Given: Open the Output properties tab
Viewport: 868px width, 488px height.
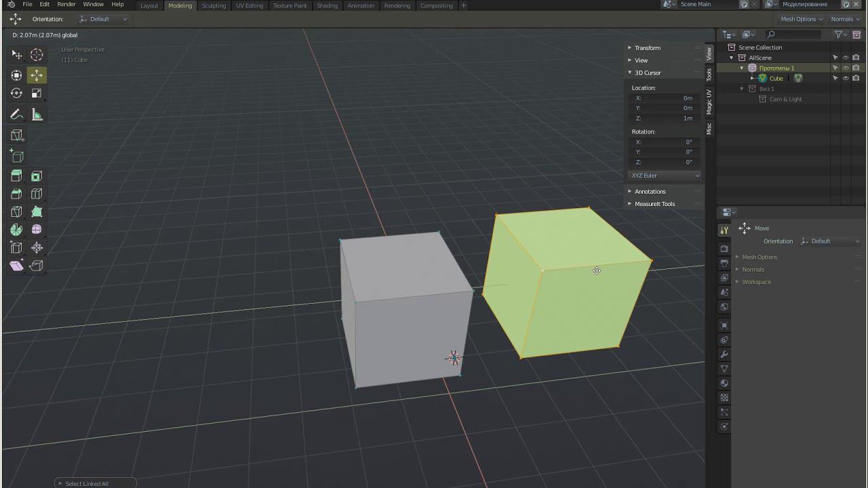Looking at the screenshot, I should click(x=724, y=263).
